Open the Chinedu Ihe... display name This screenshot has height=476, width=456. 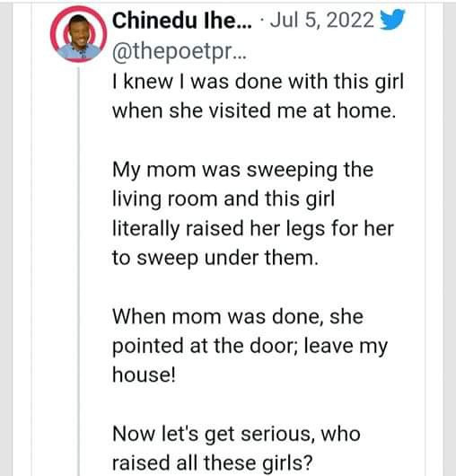click(182, 21)
